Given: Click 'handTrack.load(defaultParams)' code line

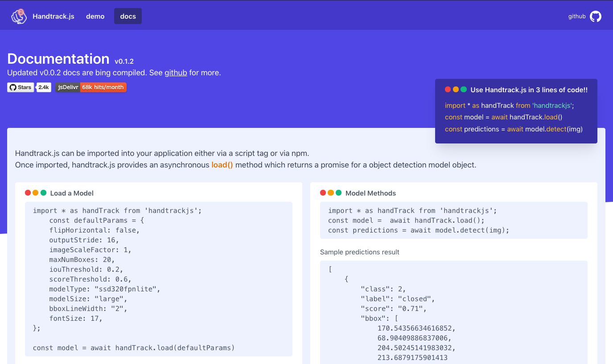Looking at the screenshot, I should pyautogui.click(x=134, y=348).
